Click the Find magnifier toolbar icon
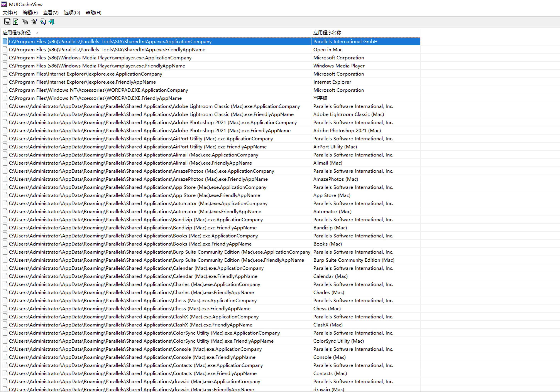 coord(43,22)
